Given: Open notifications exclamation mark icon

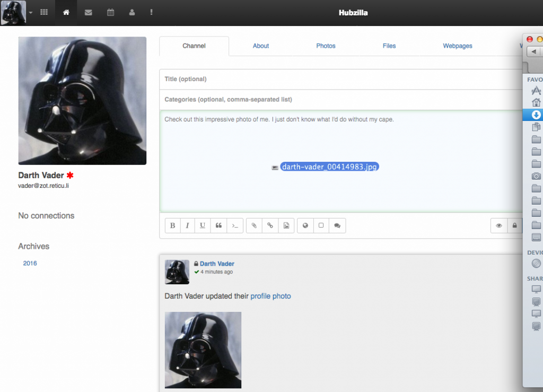Looking at the screenshot, I should pyautogui.click(x=152, y=12).
